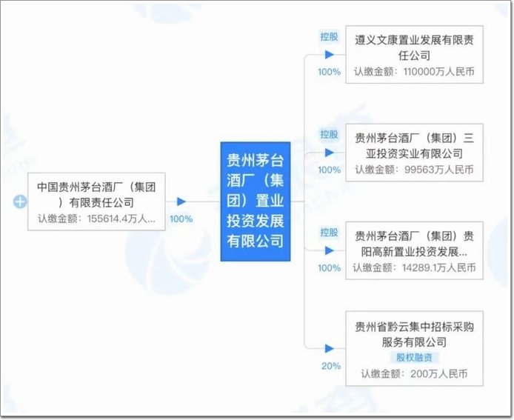Open the 贵州省黔云集中招标采购服务有限公司 card title
Image resolution: width=514 pixels, height=420 pixels.
coord(413,334)
